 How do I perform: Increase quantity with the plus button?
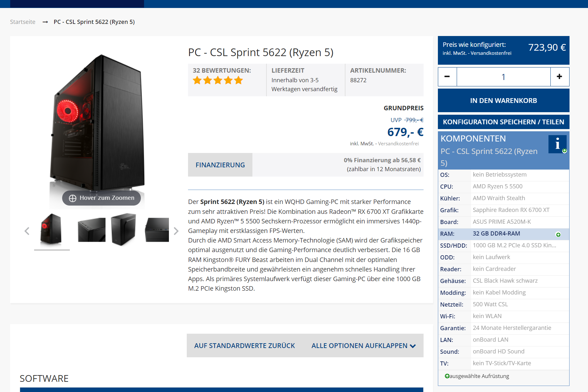559,77
